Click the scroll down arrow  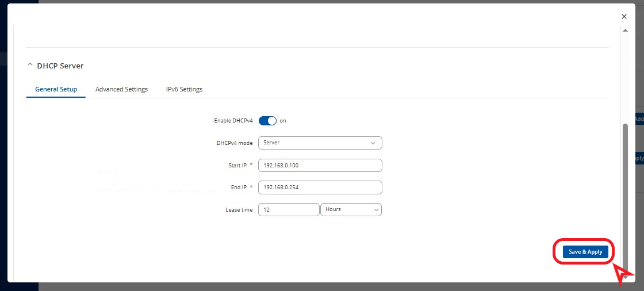pos(626,277)
